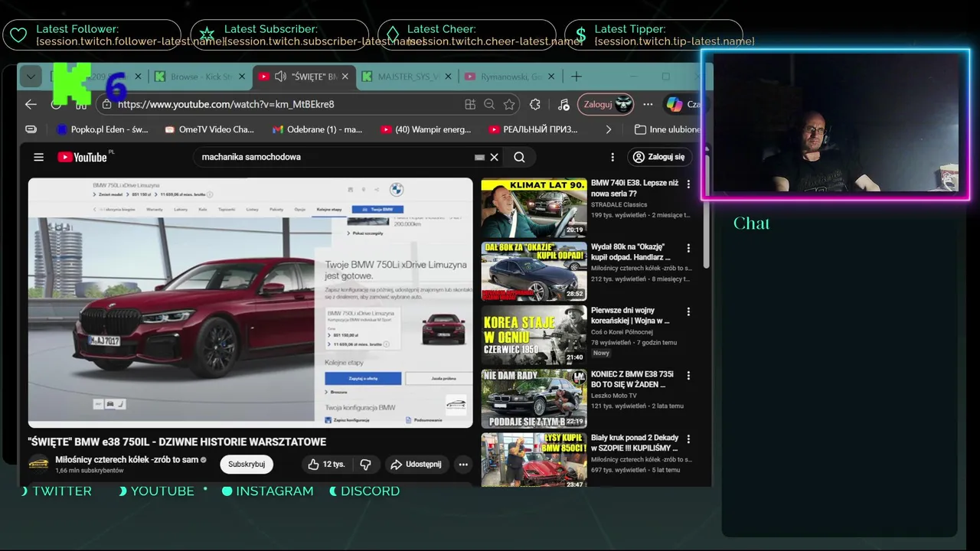Run search with the magnifier button
980x551 pixels.
tap(520, 157)
